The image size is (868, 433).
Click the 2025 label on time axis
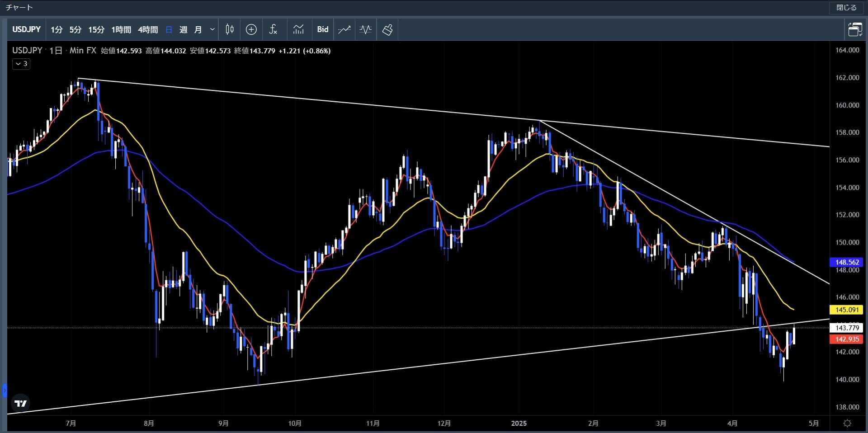coord(519,424)
